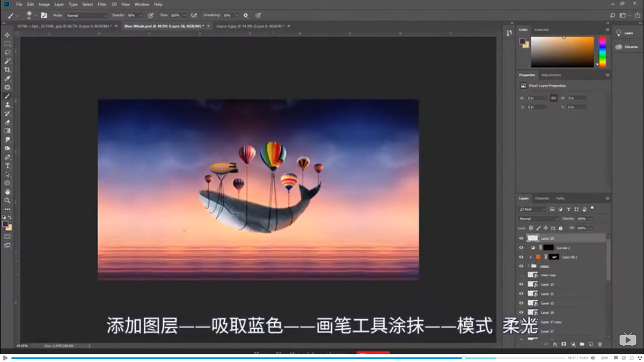Delete layer using the trash button

tap(600, 344)
